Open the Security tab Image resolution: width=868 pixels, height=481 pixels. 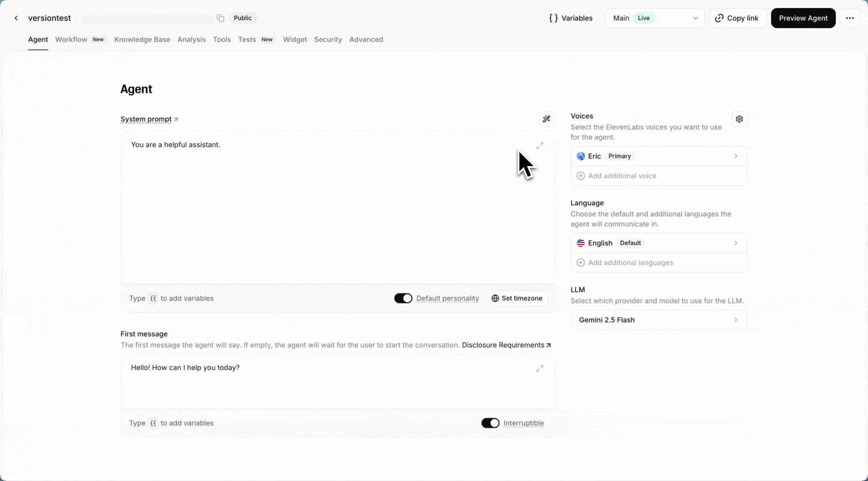tap(328, 39)
